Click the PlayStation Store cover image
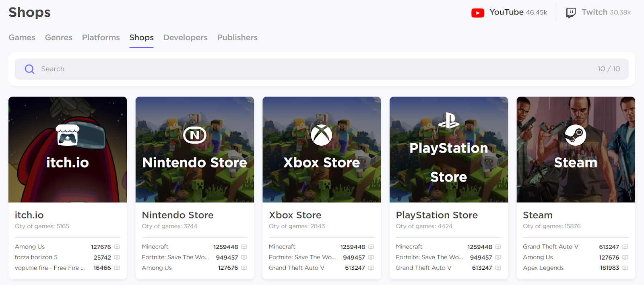This screenshot has width=644, height=285. [x=449, y=149]
